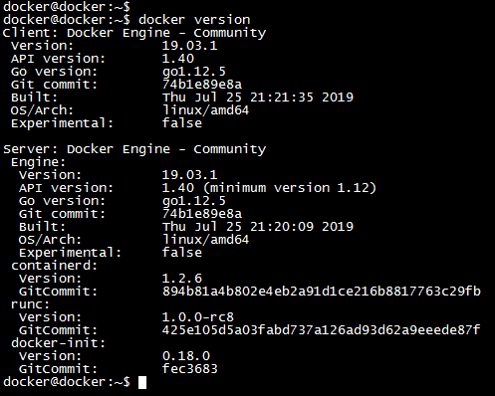This screenshot has width=495, height=396.
Task: Click the containerd version 1.2.6
Action: pyautogui.click(x=182, y=278)
